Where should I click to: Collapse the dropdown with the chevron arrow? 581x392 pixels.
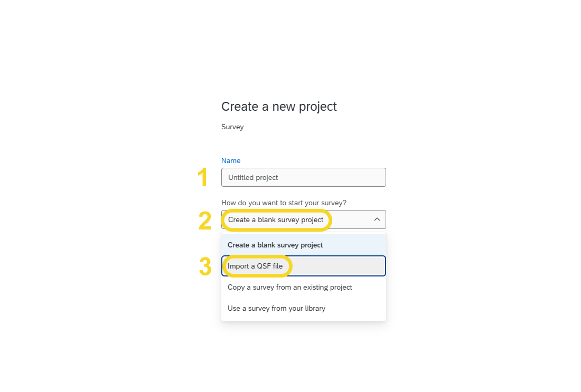(x=377, y=219)
